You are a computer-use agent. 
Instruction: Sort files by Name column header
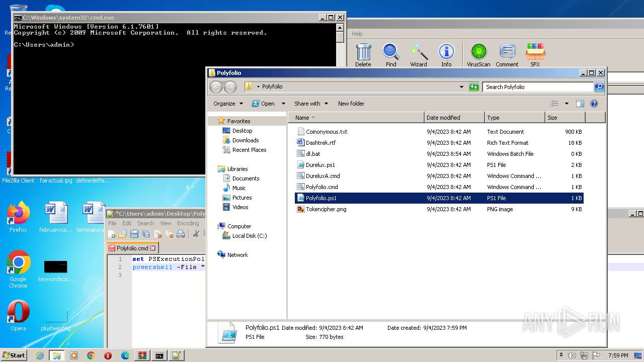click(357, 118)
